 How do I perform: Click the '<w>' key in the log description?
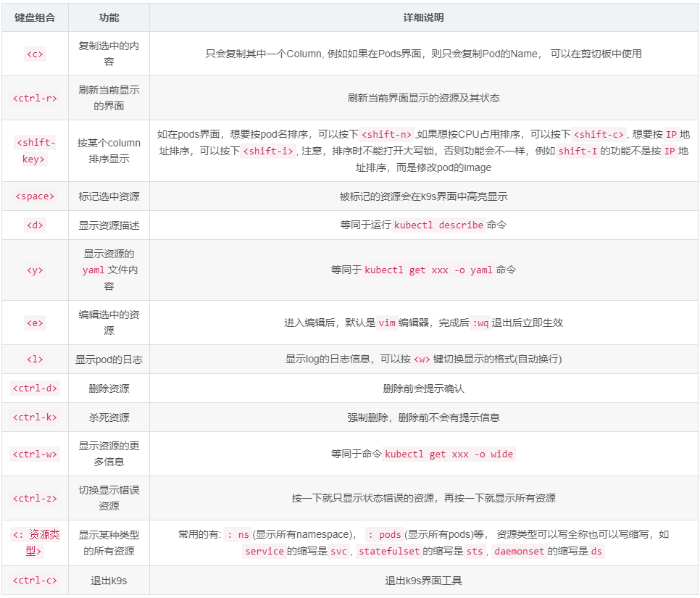422,359
